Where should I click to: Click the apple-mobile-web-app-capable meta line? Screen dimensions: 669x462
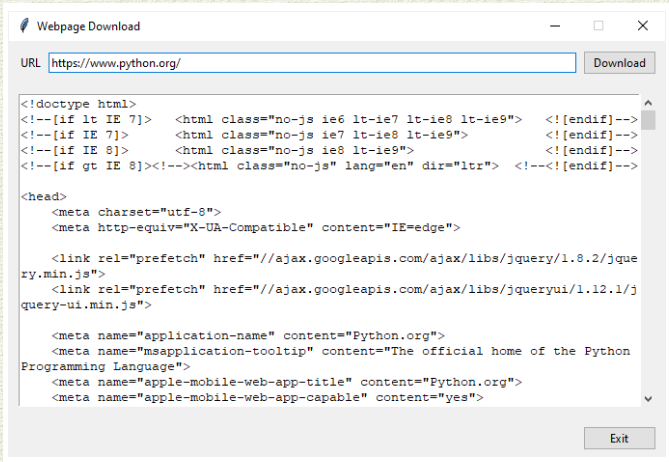(x=268, y=397)
